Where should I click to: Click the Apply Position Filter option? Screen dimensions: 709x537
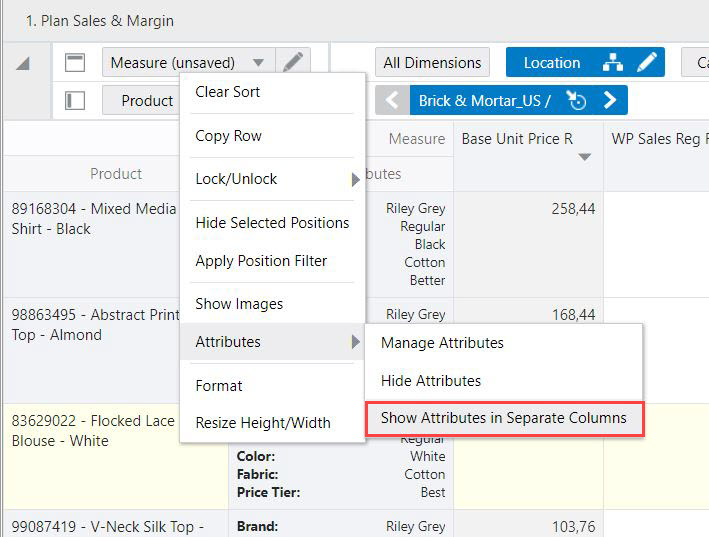pos(261,261)
